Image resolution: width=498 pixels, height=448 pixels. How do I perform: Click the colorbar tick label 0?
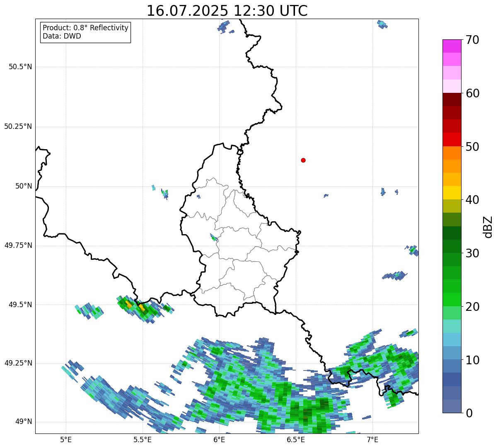(x=469, y=413)
